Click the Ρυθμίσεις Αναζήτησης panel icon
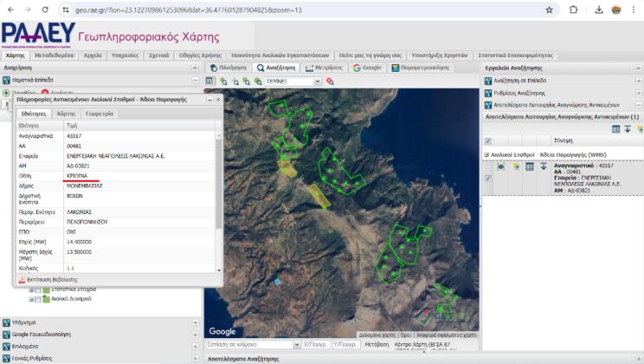The height and width of the screenshot is (364, 644). click(x=488, y=93)
